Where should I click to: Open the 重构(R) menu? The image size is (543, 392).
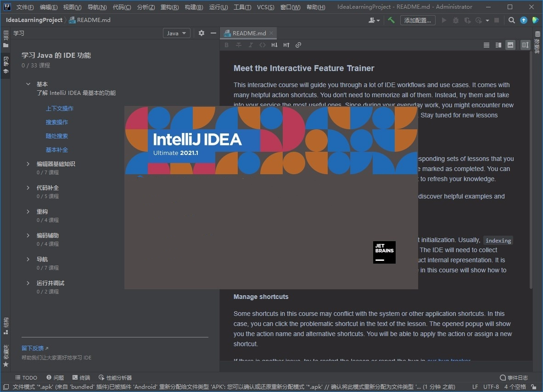pos(169,7)
